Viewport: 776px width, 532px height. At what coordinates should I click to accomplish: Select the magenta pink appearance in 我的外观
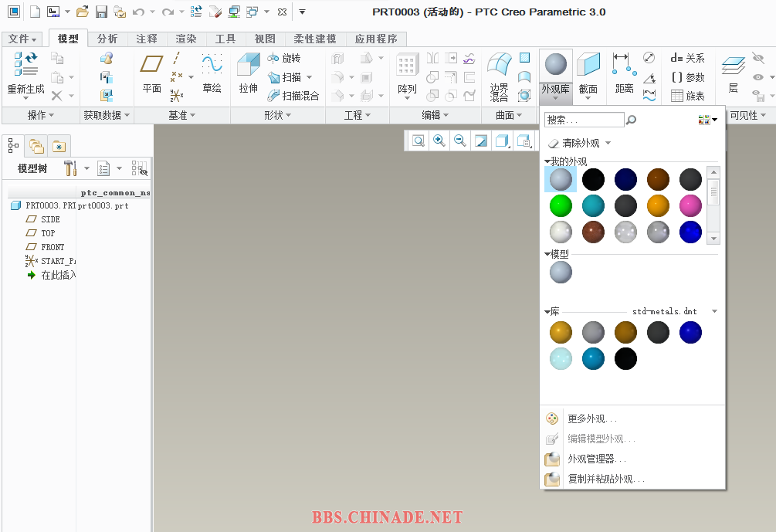(690, 206)
